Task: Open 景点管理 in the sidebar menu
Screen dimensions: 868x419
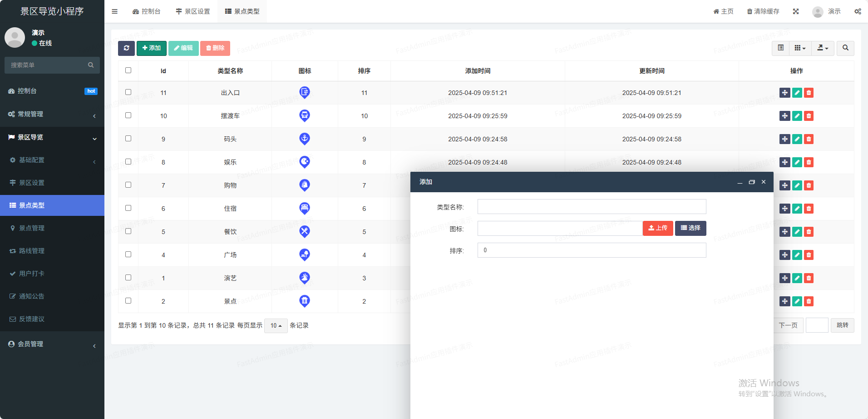Action: coord(32,228)
